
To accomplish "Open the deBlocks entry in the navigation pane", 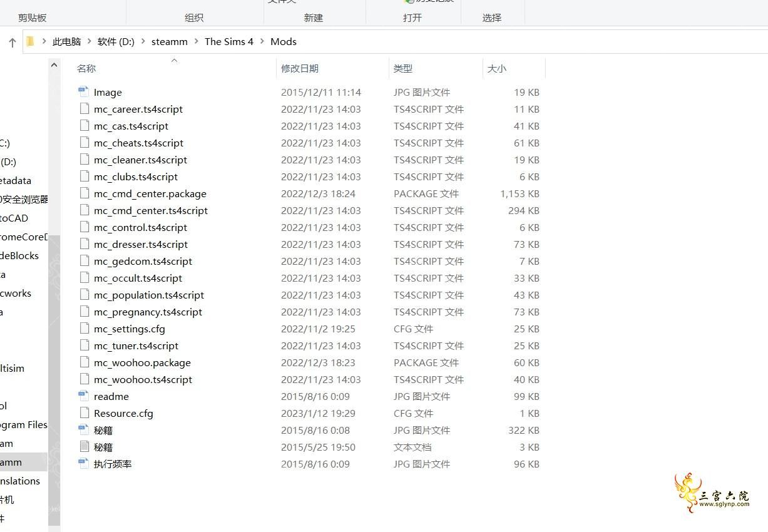I will [19, 255].
